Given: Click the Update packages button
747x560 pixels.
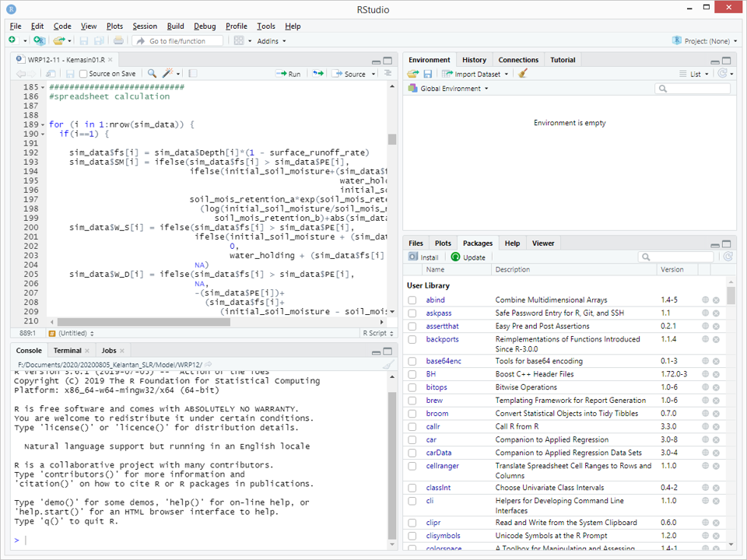Looking at the screenshot, I should tap(468, 257).
